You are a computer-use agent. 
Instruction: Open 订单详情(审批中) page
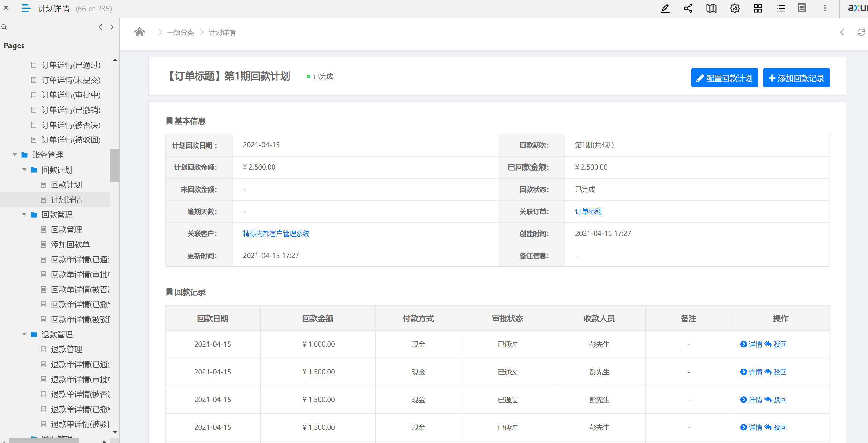pos(71,95)
